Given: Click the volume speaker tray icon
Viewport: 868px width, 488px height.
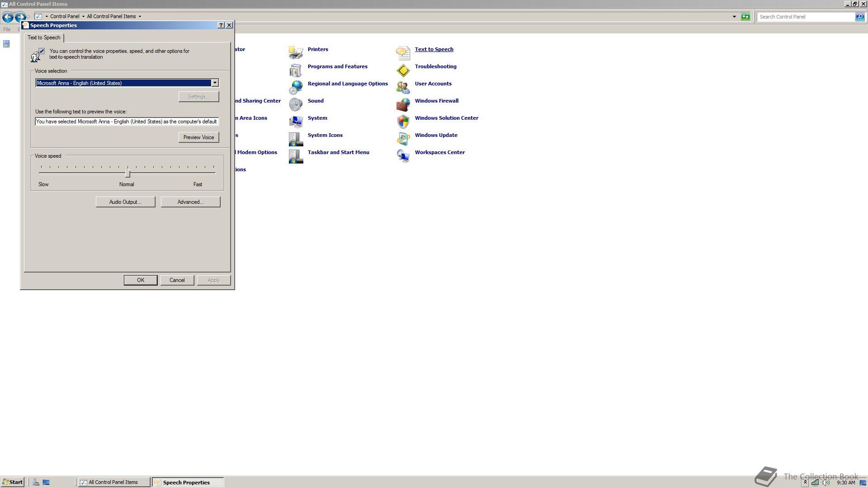Looking at the screenshot, I should [826, 482].
